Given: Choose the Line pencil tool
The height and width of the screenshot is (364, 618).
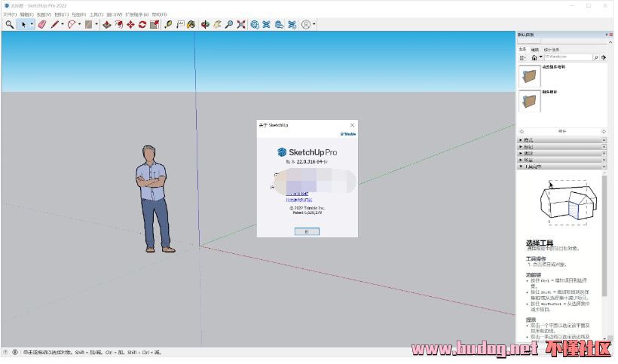Looking at the screenshot, I should [x=55, y=24].
